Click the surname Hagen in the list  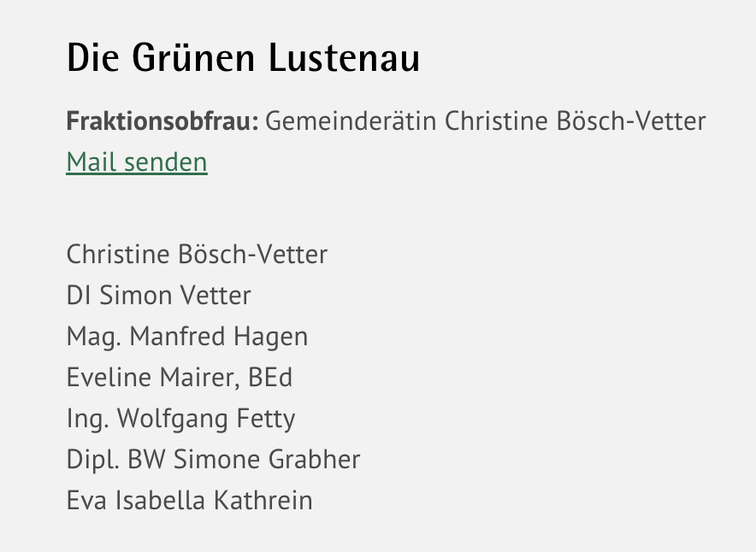click(270, 336)
